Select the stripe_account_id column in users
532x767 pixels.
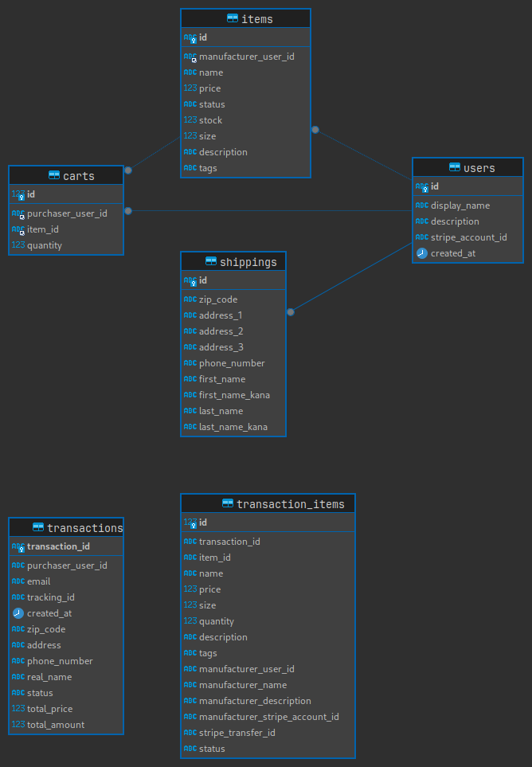pos(468,237)
